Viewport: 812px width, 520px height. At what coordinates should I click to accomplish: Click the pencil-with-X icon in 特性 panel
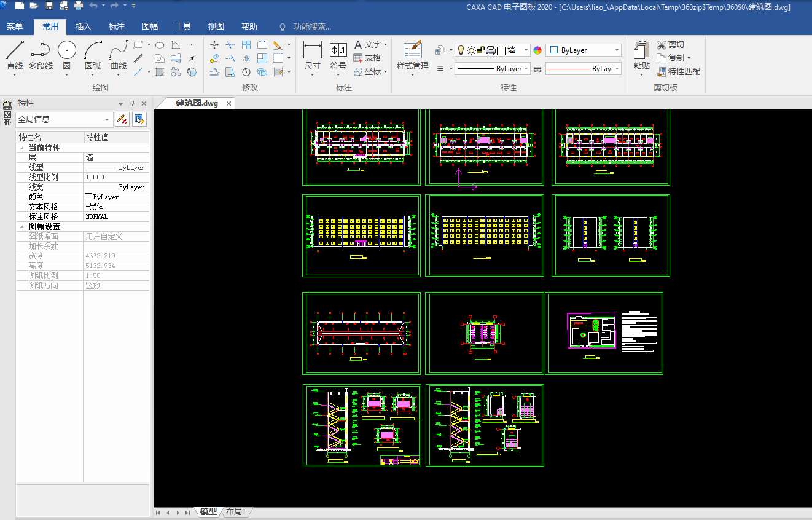coord(122,119)
